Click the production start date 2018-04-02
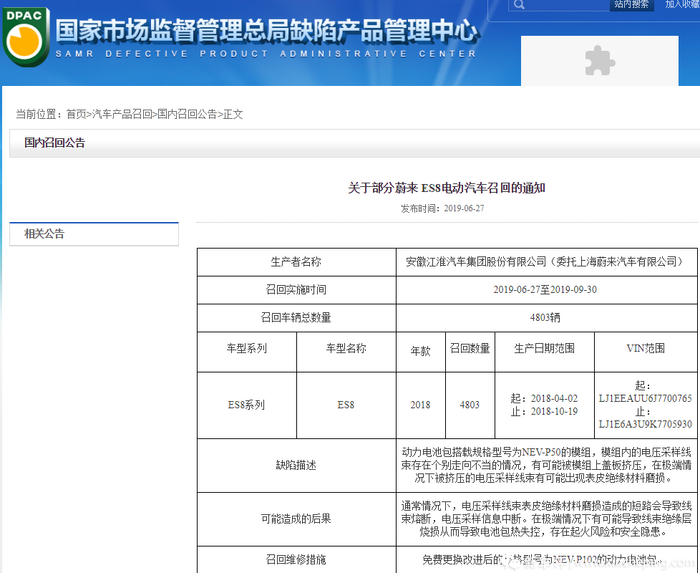This screenshot has height=573, width=700. coord(554,399)
